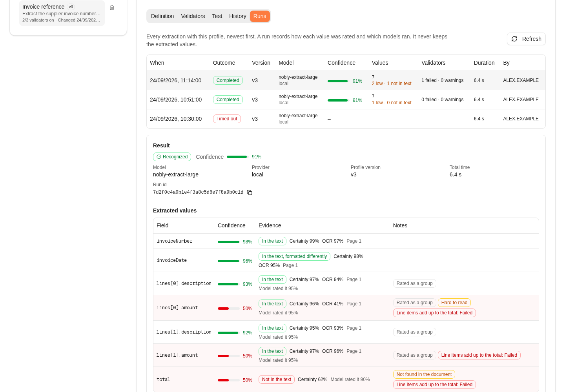Select the lines[0].description field
The image size is (565, 392).
(184, 283)
